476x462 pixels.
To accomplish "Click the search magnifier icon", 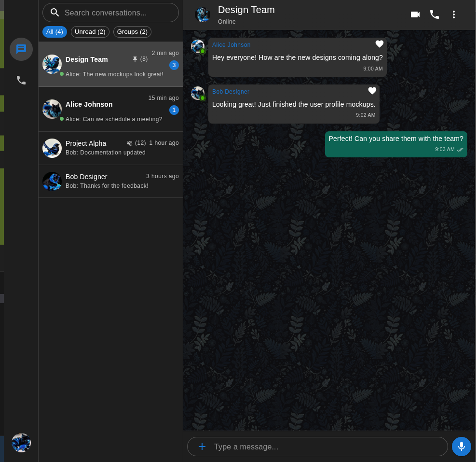I will tap(55, 13).
